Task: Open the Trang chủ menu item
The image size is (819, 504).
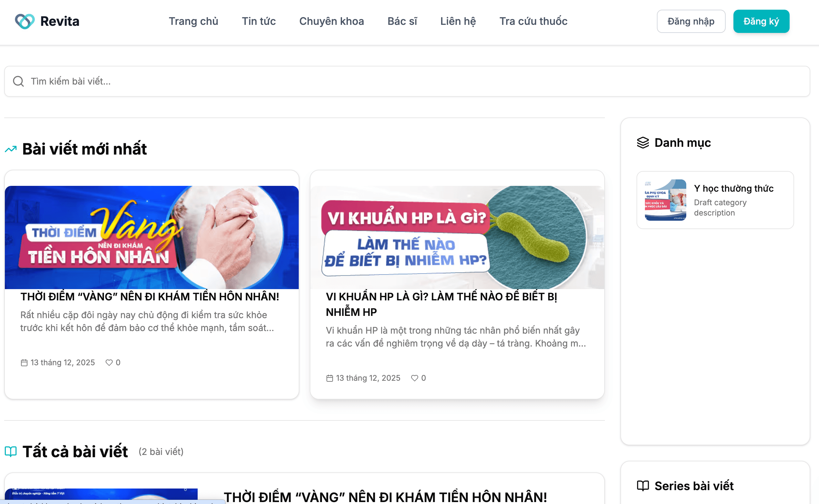Action: (193, 21)
